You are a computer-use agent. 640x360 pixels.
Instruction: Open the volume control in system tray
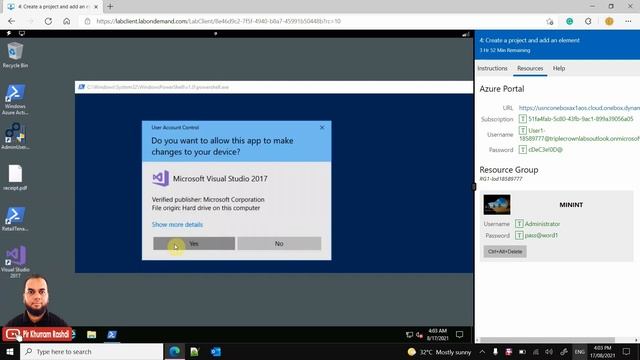(549, 352)
